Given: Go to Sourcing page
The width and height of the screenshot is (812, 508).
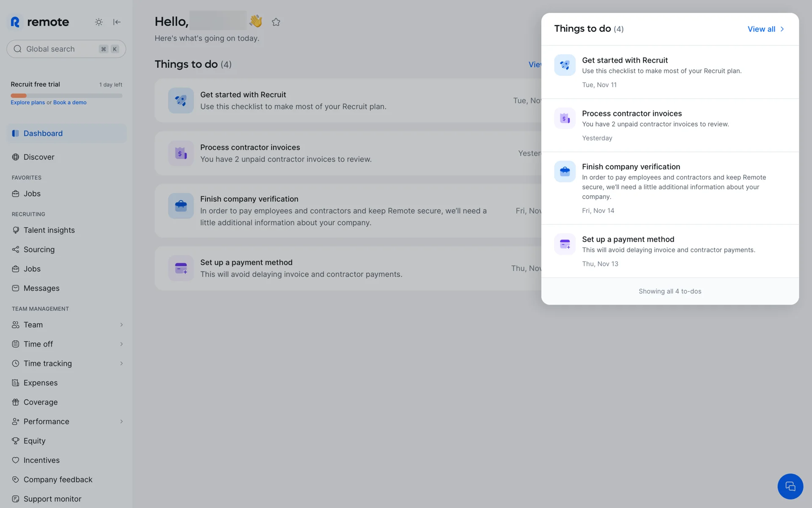Looking at the screenshot, I should pyautogui.click(x=39, y=249).
